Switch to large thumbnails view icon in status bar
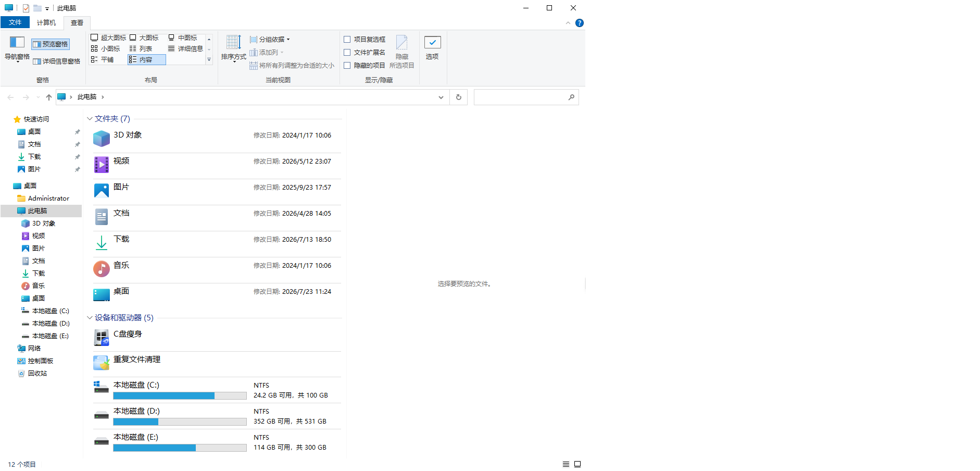 (577, 464)
